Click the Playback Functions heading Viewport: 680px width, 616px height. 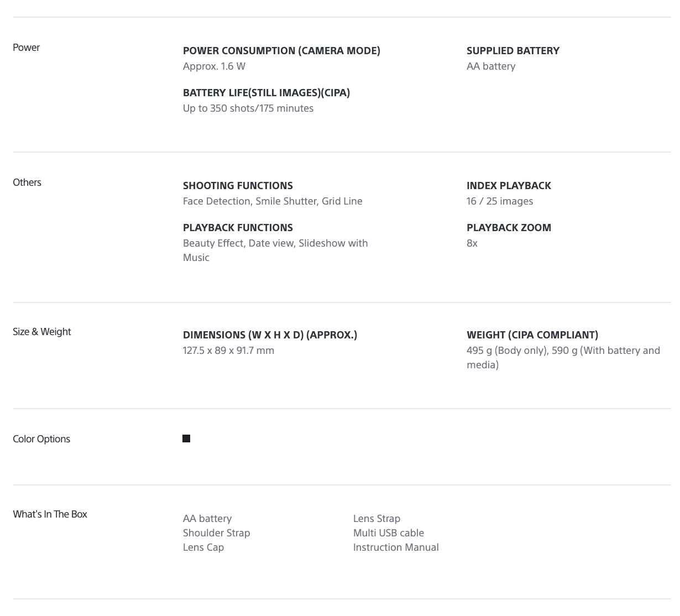[x=238, y=228]
